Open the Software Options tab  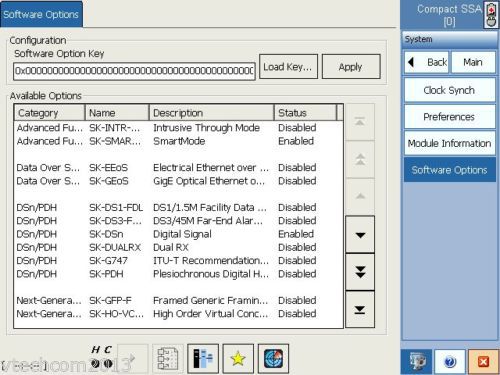[41, 14]
